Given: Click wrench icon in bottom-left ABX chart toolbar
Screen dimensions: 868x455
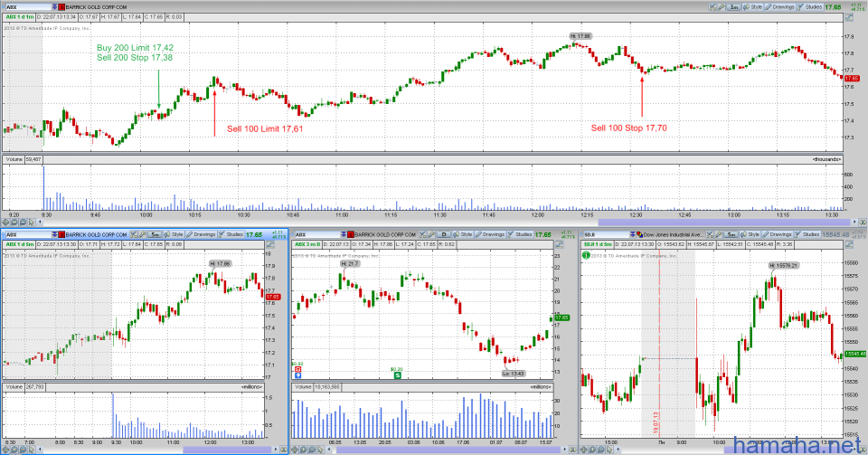Looking at the screenshot, I should tap(142, 234).
